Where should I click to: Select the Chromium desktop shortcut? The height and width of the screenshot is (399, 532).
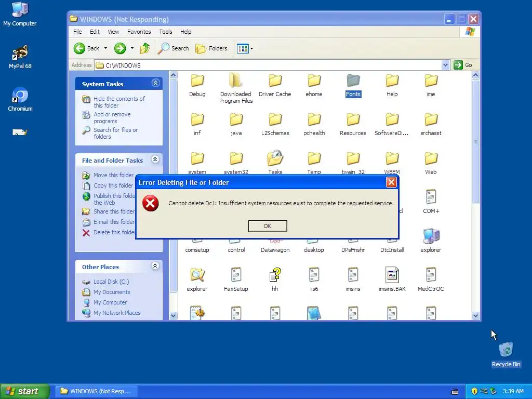point(20,99)
